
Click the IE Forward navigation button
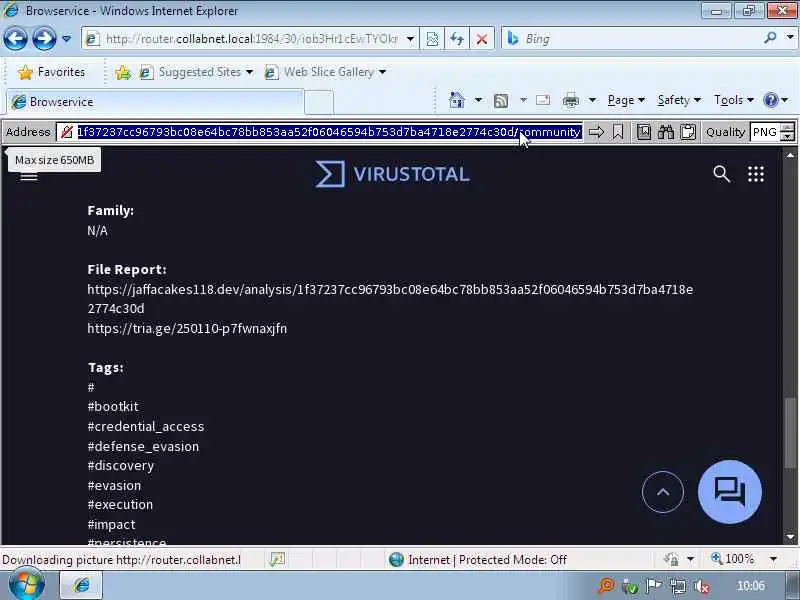point(44,39)
